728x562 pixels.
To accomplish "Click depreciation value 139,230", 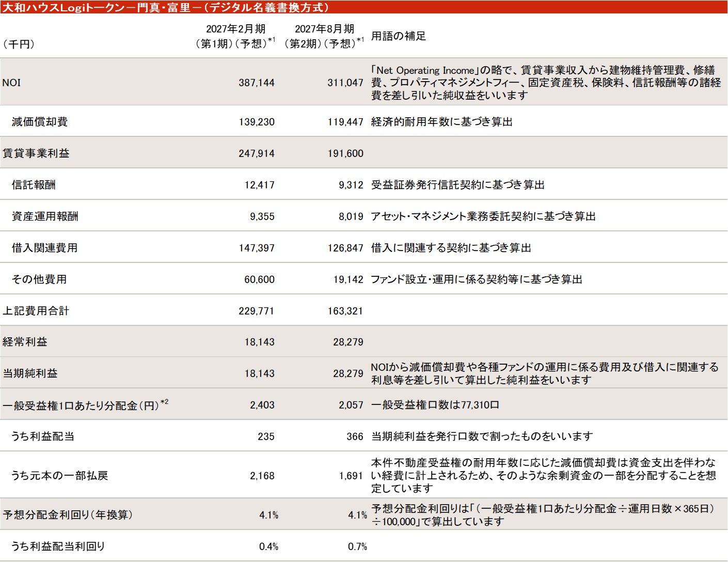I will coord(257,122).
